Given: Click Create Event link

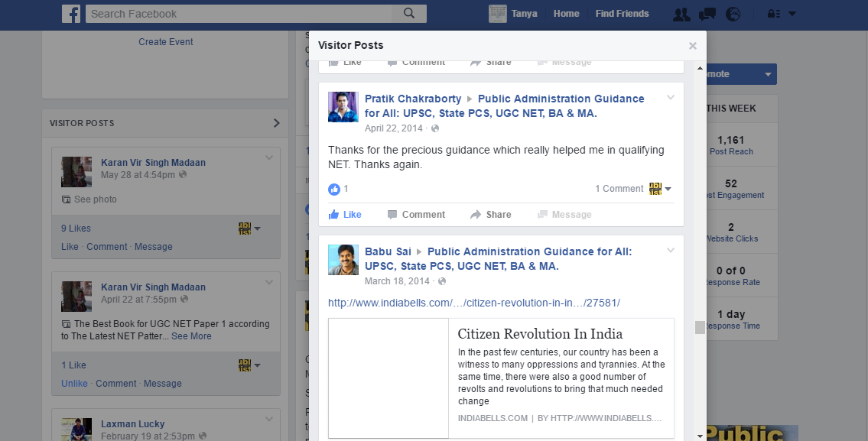Looking at the screenshot, I should [165, 42].
